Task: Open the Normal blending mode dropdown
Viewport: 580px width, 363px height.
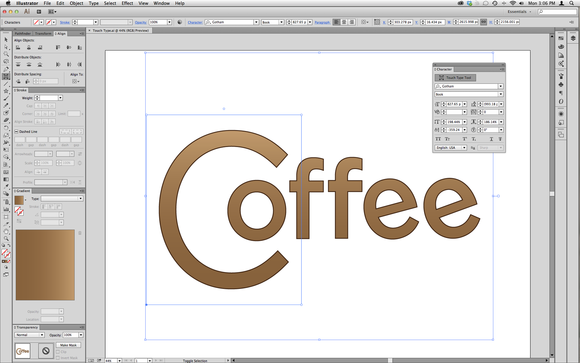Action: tap(30, 335)
